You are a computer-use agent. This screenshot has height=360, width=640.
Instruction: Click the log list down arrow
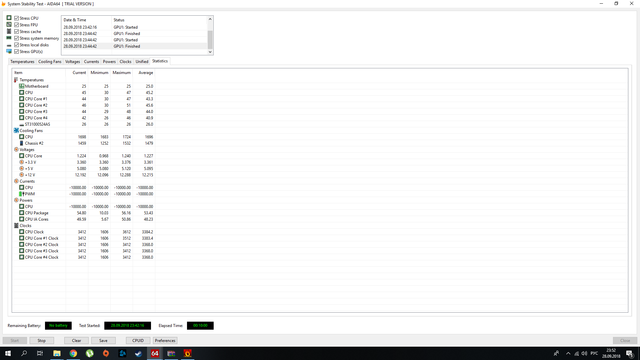point(210,52)
